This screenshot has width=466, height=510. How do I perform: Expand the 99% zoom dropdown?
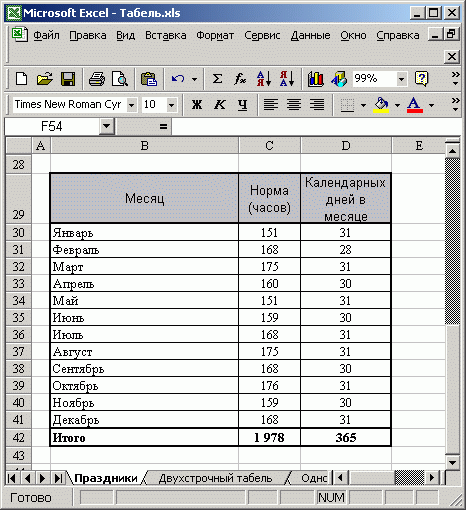click(401, 79)
